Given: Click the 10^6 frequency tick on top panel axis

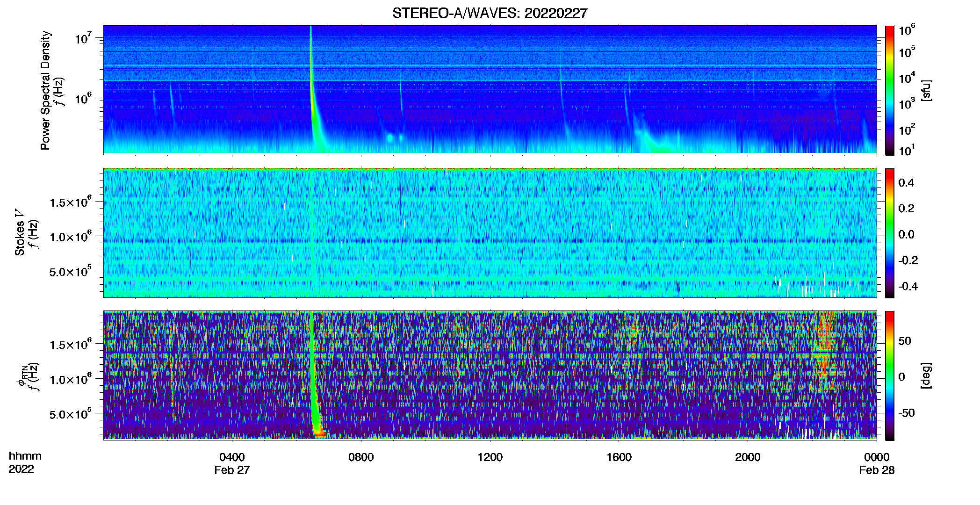Looking at the screenshot, I should click(x=83, y=98).
